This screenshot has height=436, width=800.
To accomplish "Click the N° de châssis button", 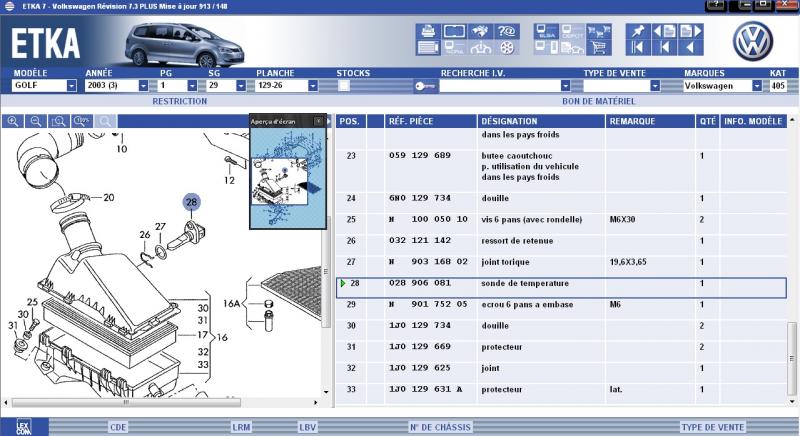I will 440,427.
